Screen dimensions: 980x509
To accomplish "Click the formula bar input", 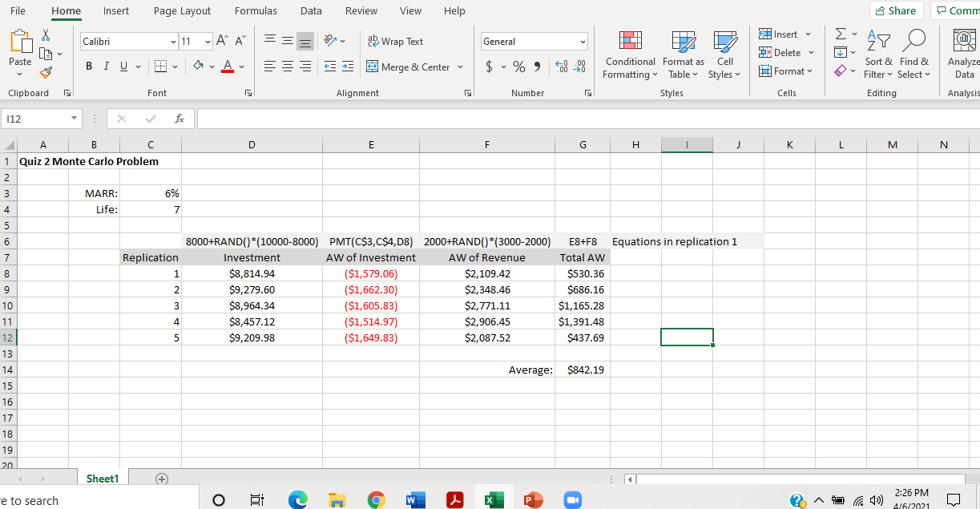I will tap(588, 119).
